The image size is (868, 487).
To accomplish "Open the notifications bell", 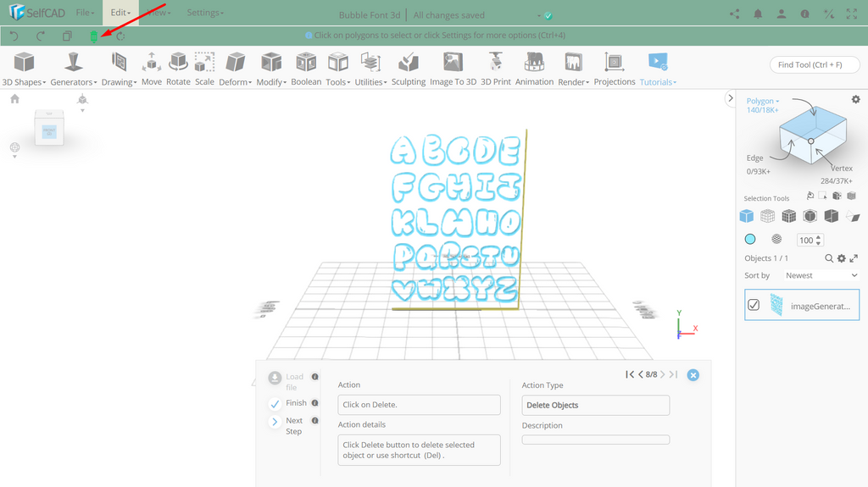I will (758, 14).
